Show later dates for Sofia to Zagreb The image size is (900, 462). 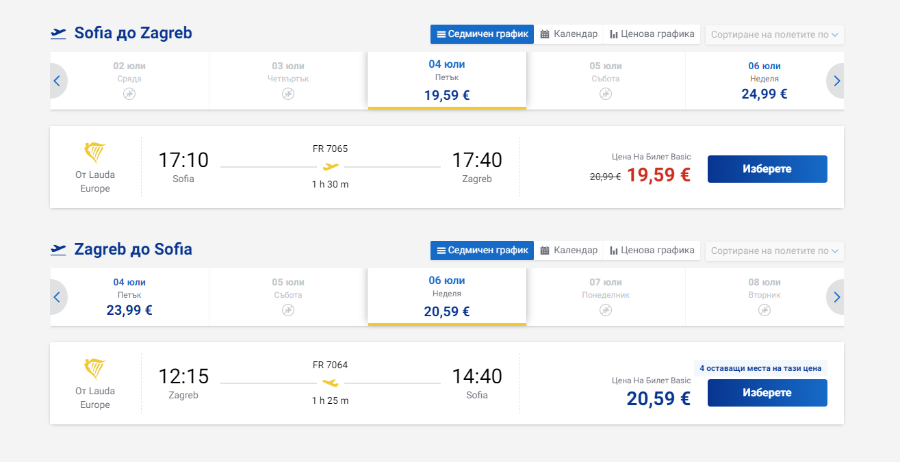836,81
